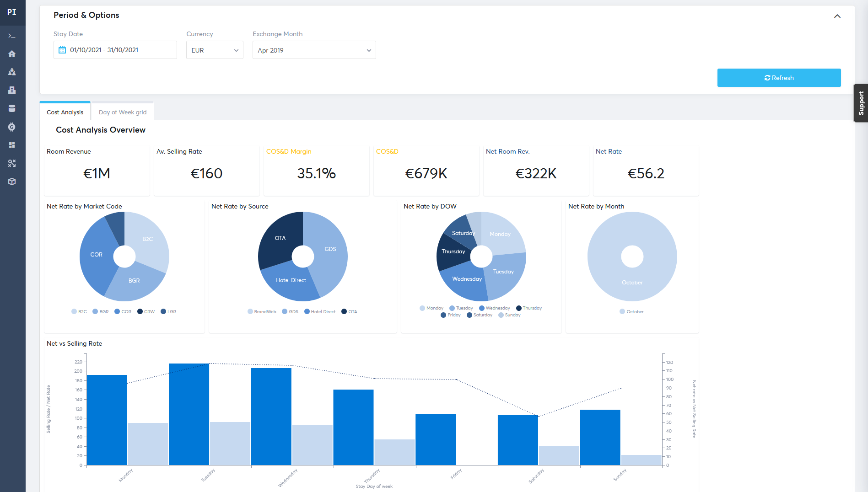Open the database cylinder icon in sidebar
868x492 pixels.
point(12,108)
